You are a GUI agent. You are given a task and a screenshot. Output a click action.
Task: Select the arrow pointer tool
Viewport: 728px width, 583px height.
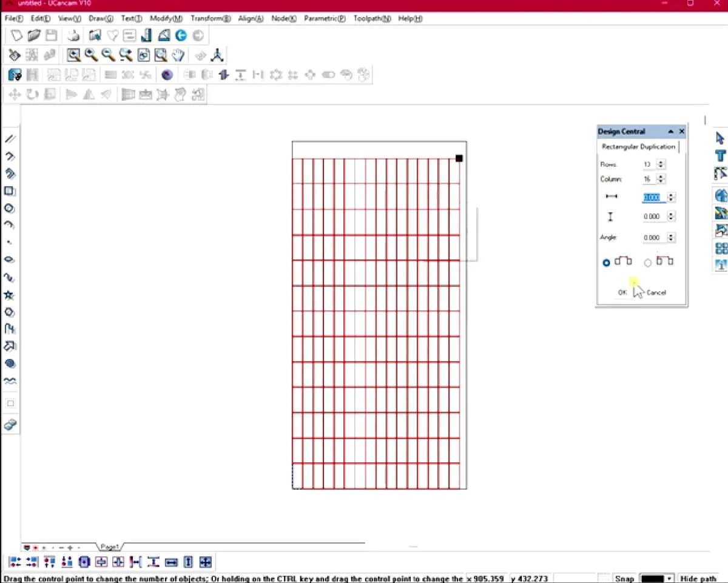point(721,138)
